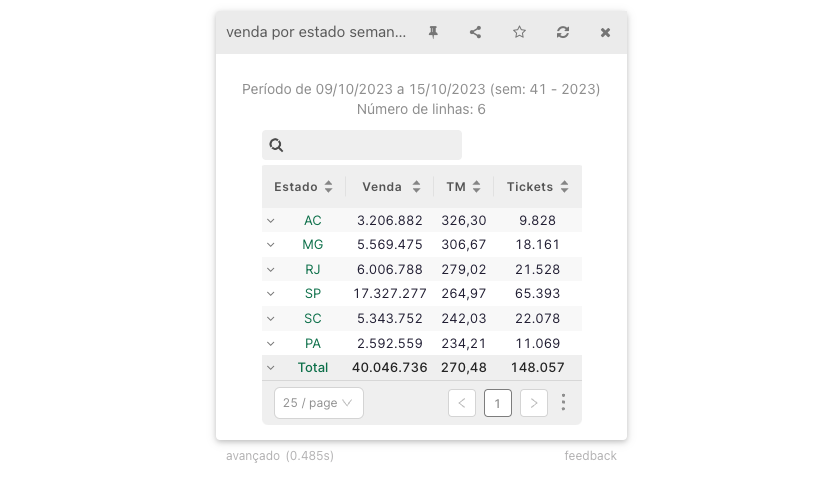Go to the previous page

point(461,403)
